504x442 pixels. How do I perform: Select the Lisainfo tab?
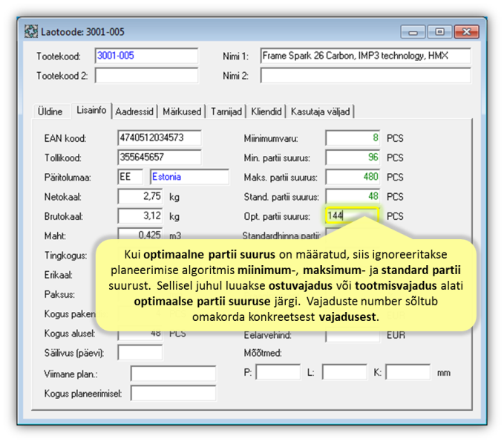(91, 111)
